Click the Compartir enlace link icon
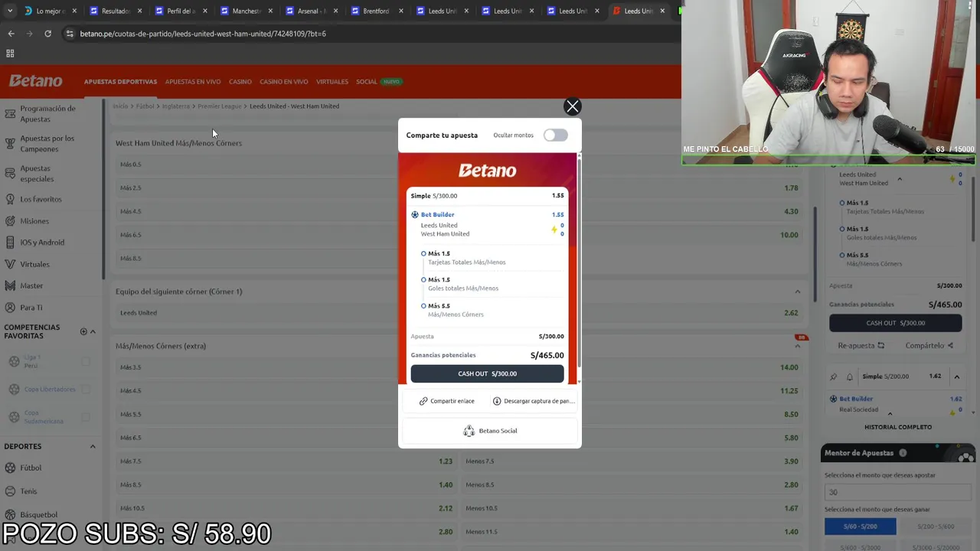 [423, 401]
